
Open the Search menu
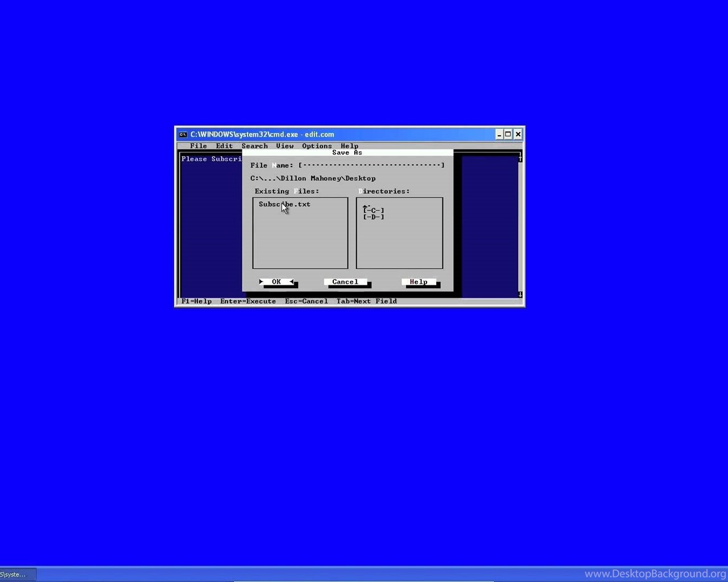(x=254, y=146)
